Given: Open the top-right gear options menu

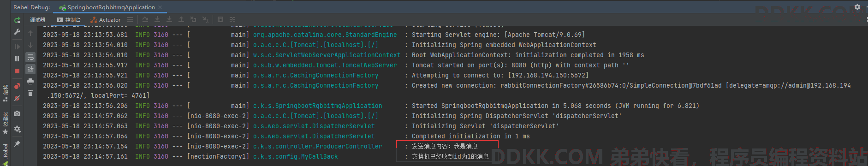Looking at the screenshot, I should click(x=857, y=7).
